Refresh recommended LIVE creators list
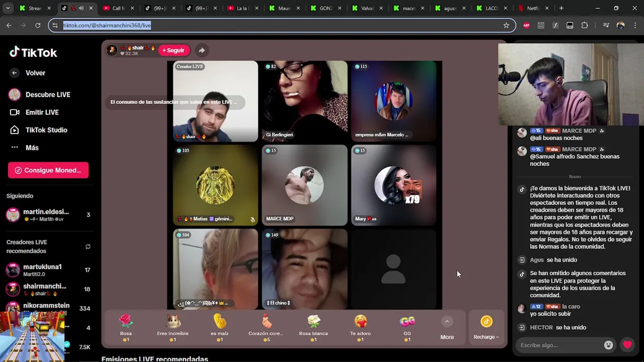Viewport: 644px width, 362px height. coord(88,246)
